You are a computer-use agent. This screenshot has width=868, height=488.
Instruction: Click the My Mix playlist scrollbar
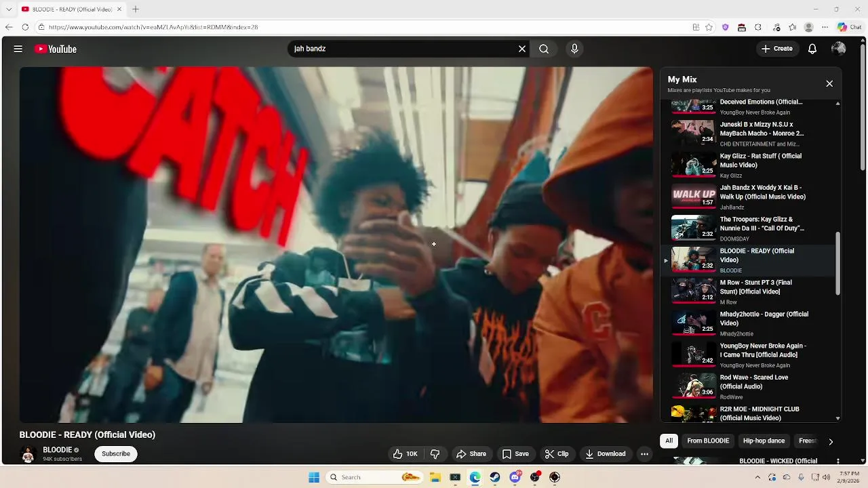tap(838, 263)
